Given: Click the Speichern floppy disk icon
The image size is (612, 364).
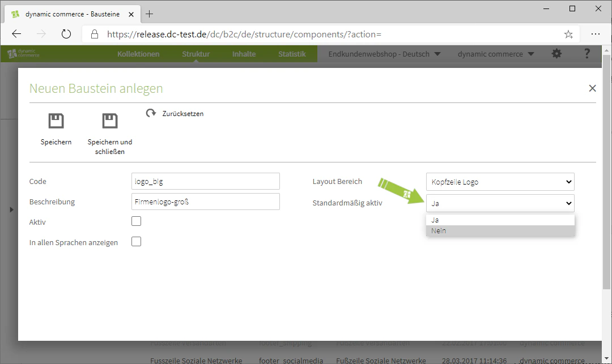Looking at the screenshot, I should pyautogui.click(x=56, y=121).
